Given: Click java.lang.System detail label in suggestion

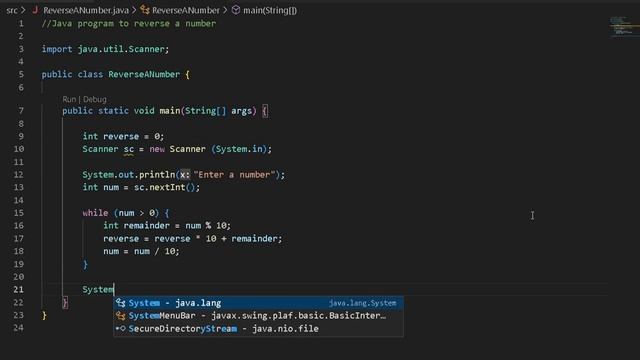Looking at the screenshot, I should pos(362,303).
